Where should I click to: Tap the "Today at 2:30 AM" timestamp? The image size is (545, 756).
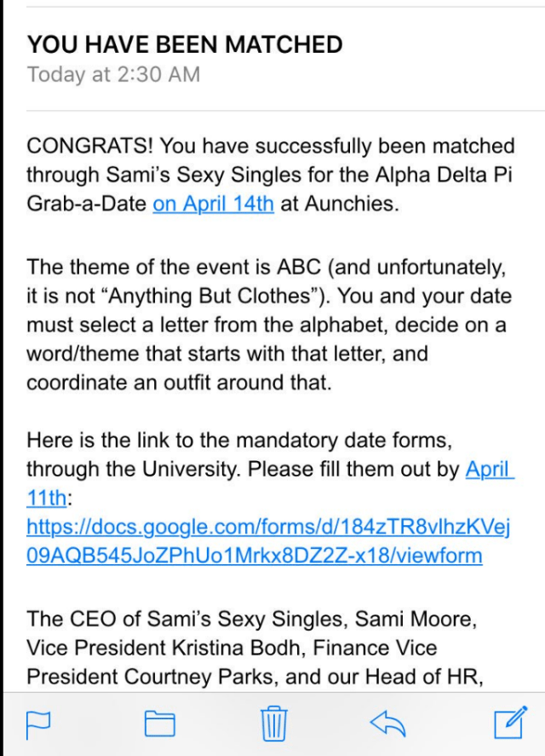click(113, 74)
